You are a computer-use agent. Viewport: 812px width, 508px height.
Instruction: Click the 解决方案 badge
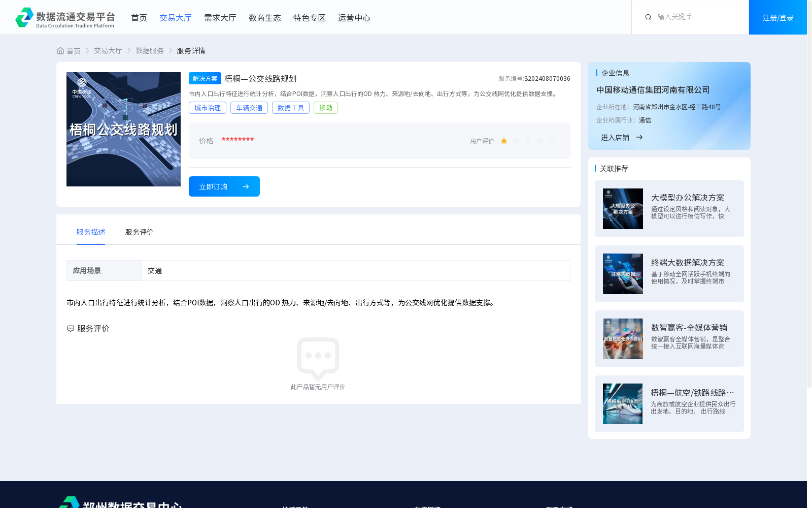tap(205, 78)
